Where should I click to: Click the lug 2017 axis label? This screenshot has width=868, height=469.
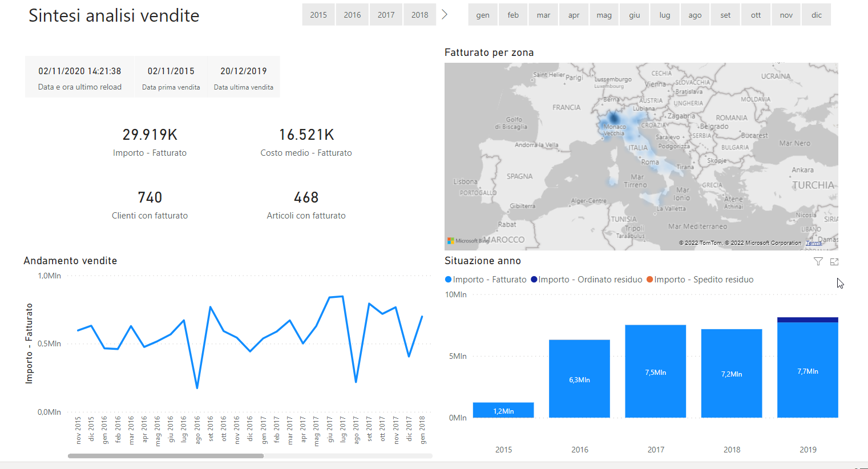click(343, 430)
